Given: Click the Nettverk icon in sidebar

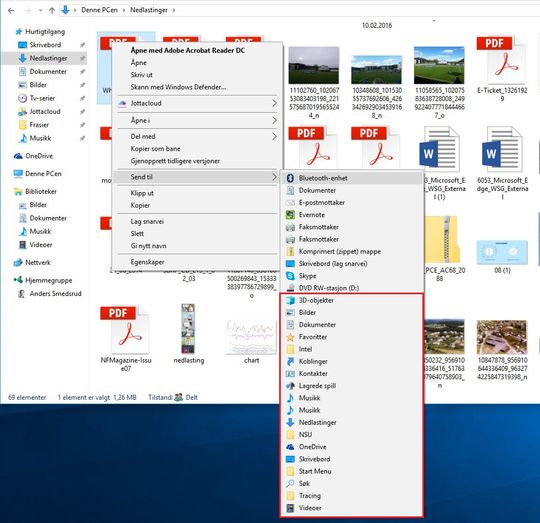Looking at the screenshot, I should point(18,262).
